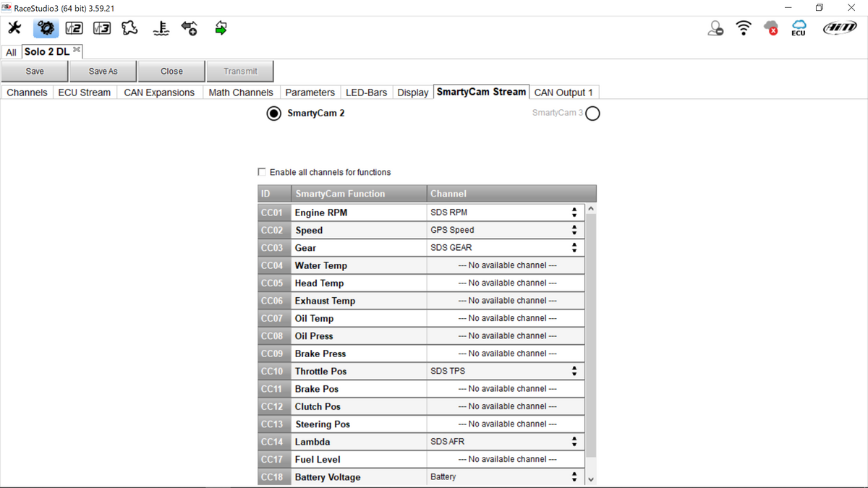Open the track map manager icon

[x=129, y=28]
